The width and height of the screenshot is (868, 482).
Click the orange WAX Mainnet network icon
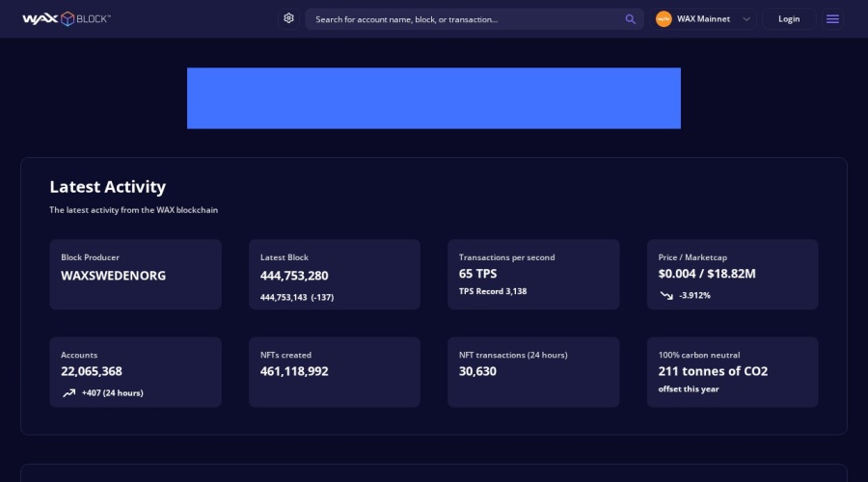point(664,19)
